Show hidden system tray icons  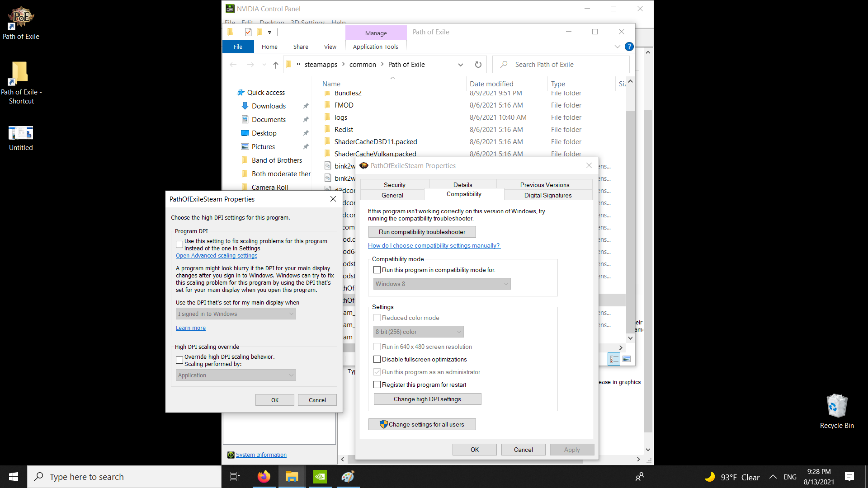point(773,477)
